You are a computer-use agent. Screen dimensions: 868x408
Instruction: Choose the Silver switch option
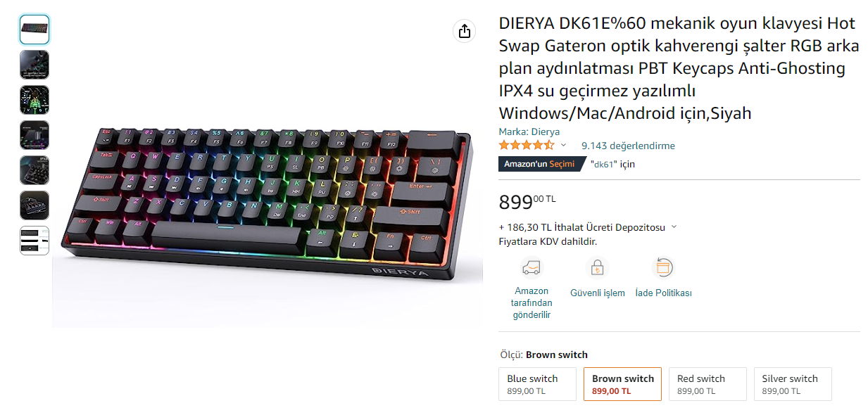click(792, 384)
